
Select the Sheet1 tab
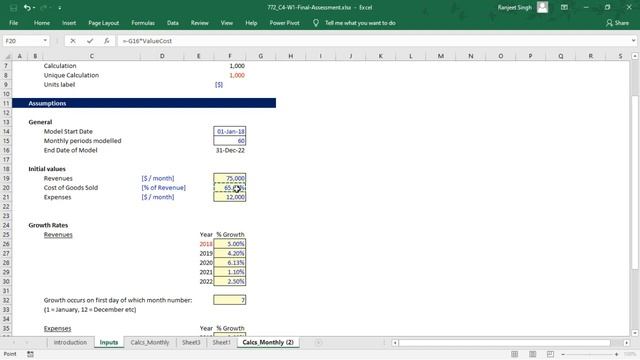tap(221, 342)
